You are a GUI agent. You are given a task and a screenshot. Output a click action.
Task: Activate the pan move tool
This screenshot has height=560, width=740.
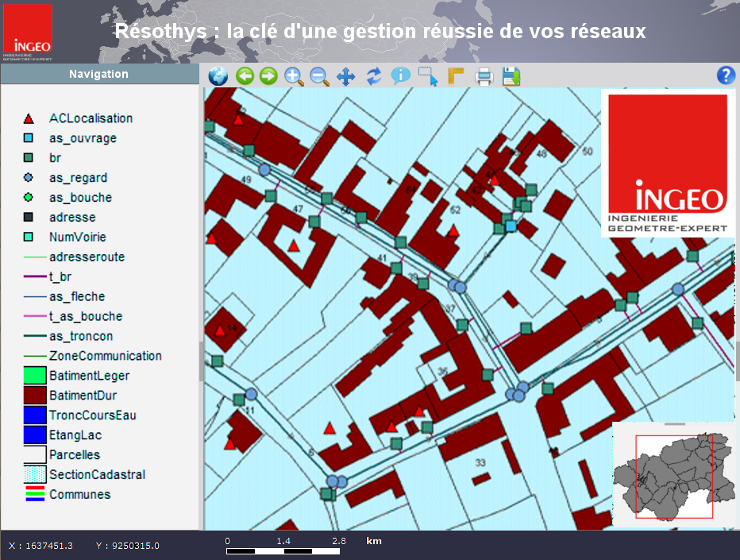345,76
